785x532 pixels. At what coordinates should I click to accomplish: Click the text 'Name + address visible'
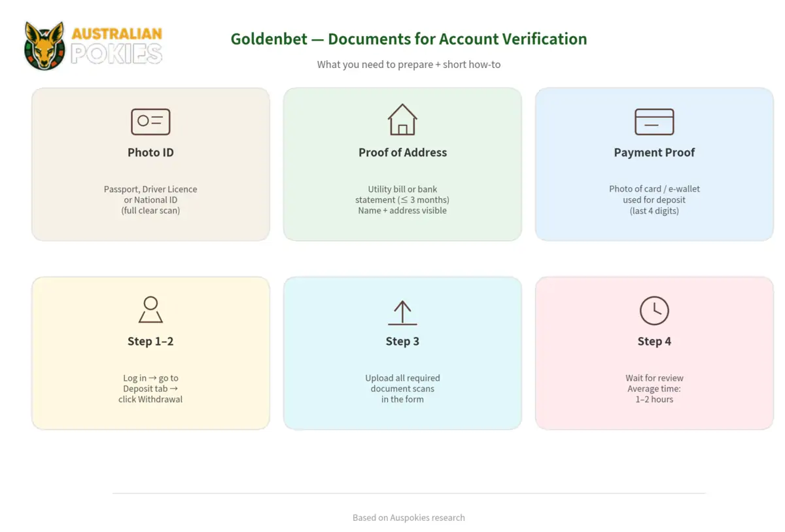coord(402,211)
